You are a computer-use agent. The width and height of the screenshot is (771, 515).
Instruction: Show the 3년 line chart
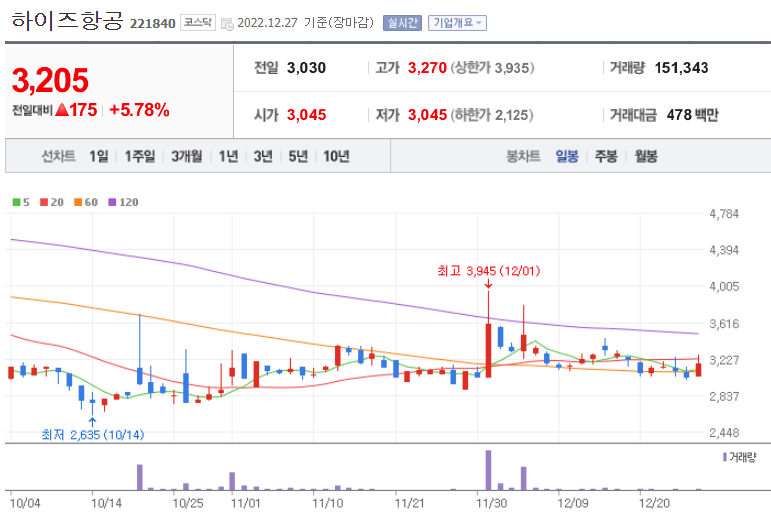[x=263, y=156]
